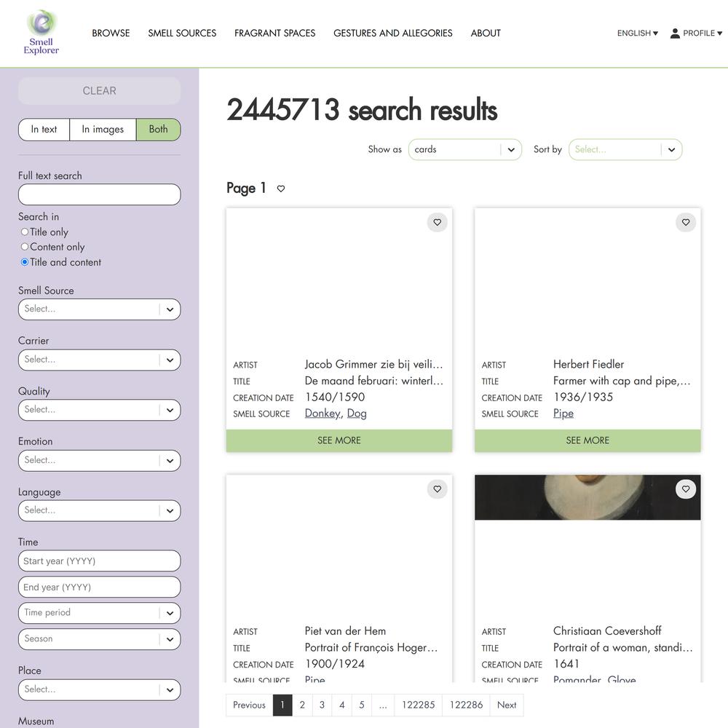
Task: Select the In text search mode
Action: [44, 130]
